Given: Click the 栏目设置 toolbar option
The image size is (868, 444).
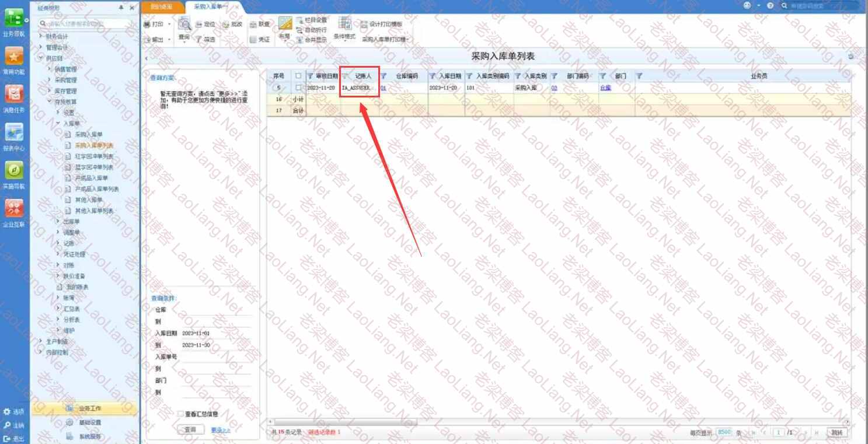Looking at the screenshot, I should tap(315, 20).
